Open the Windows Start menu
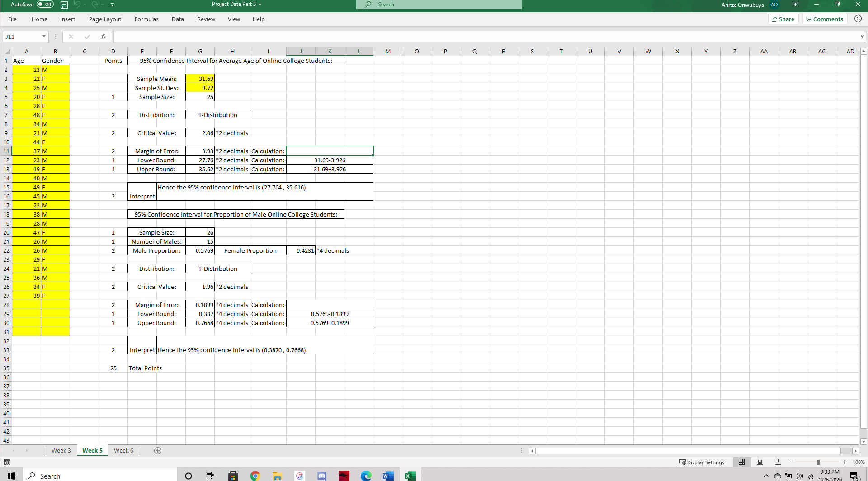Image resolution: width=868 pixels, height=481 pixels. 11,476
